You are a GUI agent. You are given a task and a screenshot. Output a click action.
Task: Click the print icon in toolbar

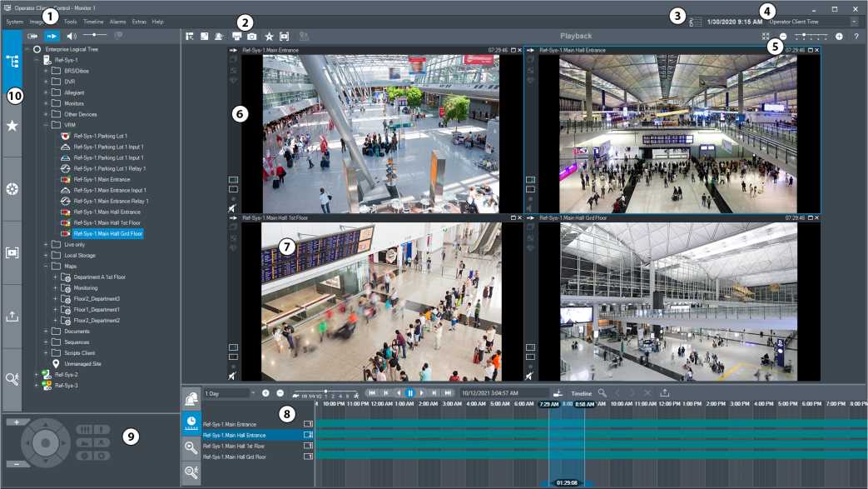click(x=236, y=37)
